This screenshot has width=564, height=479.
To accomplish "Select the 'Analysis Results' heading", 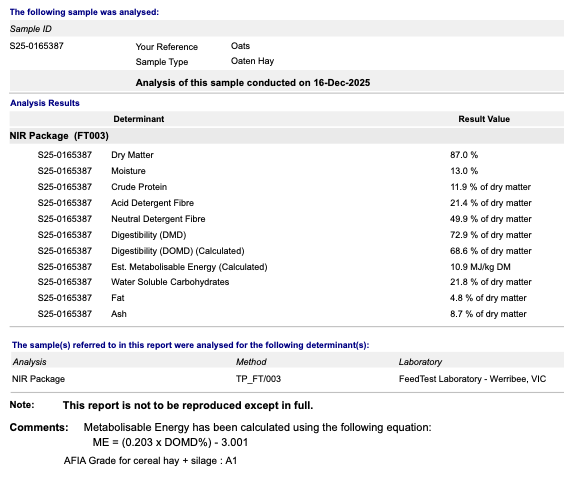I will click(x=45, y=103).
